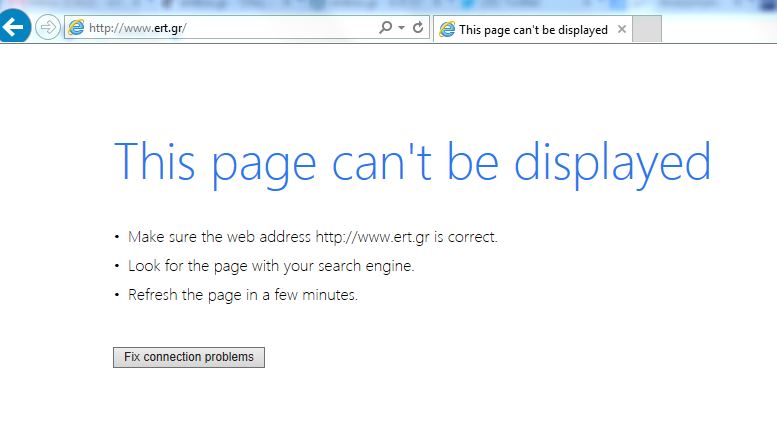777x444 pixels.
Task: Click the large blue "This page can't be displayed" heading
Action: click(x=412, y=162)
